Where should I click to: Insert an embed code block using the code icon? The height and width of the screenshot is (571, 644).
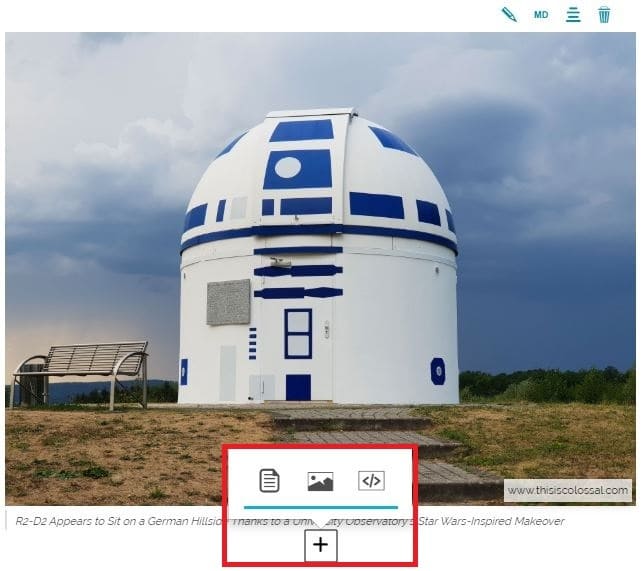tap(371, 481)
